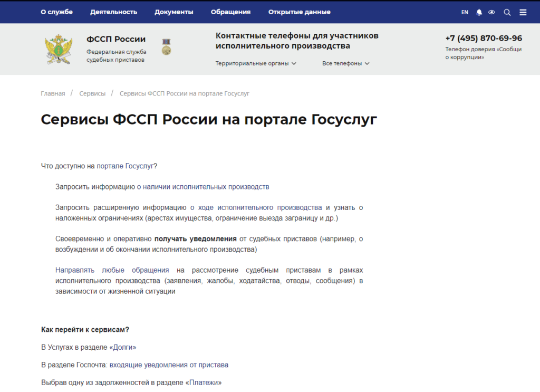Open the Документы menu
540x392 pixels.
(x=173, y=12)
